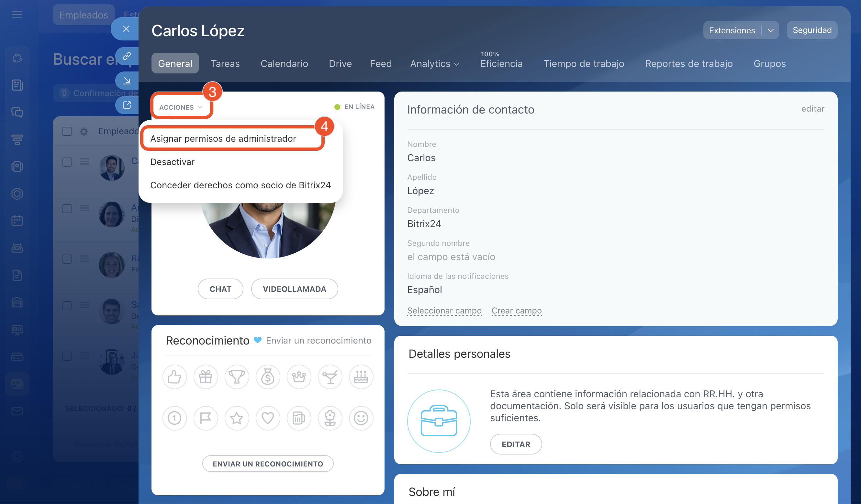Viewport: 861px width, 504px height.
Task: Switch to the Calendario tab
Action: pyautogui.click(x=284, y=63)
